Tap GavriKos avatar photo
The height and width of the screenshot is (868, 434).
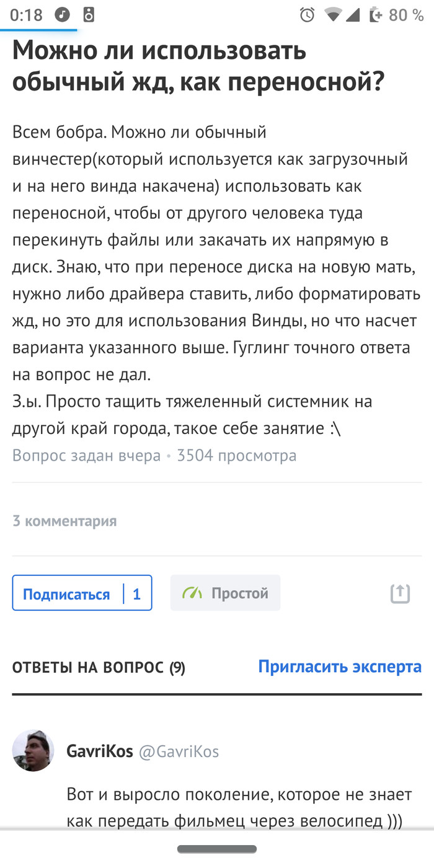pyautogui.click(x=33, y=751)
